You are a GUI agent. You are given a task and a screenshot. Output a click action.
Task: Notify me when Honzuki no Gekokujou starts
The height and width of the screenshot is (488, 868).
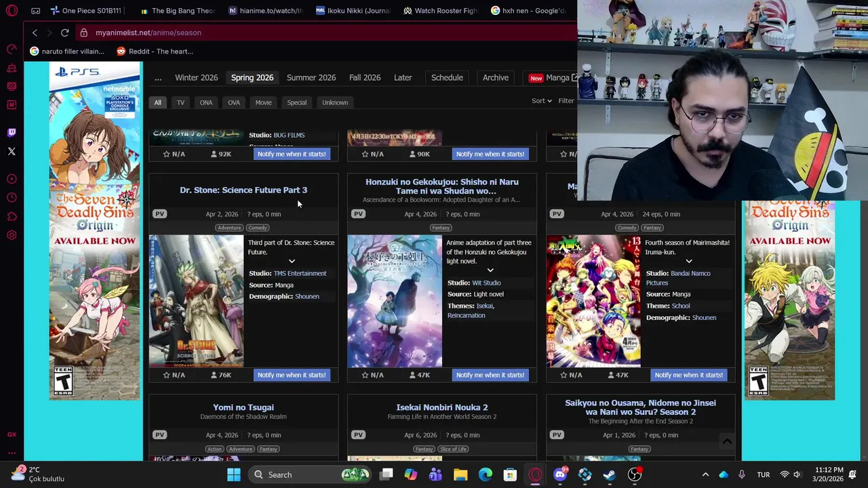point(490,375)
